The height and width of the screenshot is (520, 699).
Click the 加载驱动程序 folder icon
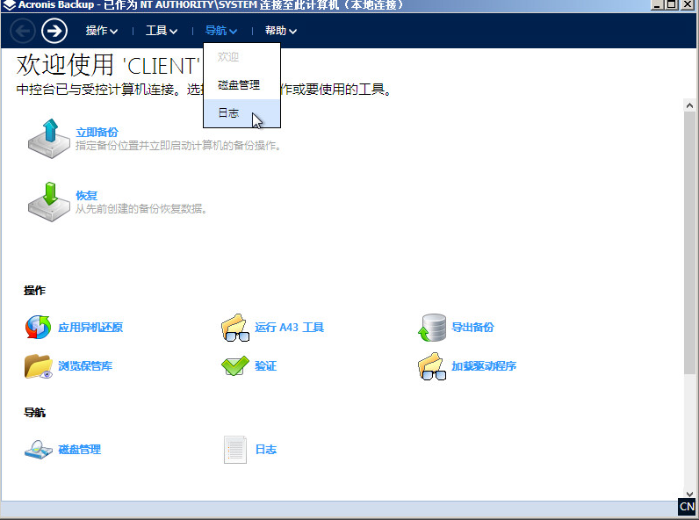(432, 367)
